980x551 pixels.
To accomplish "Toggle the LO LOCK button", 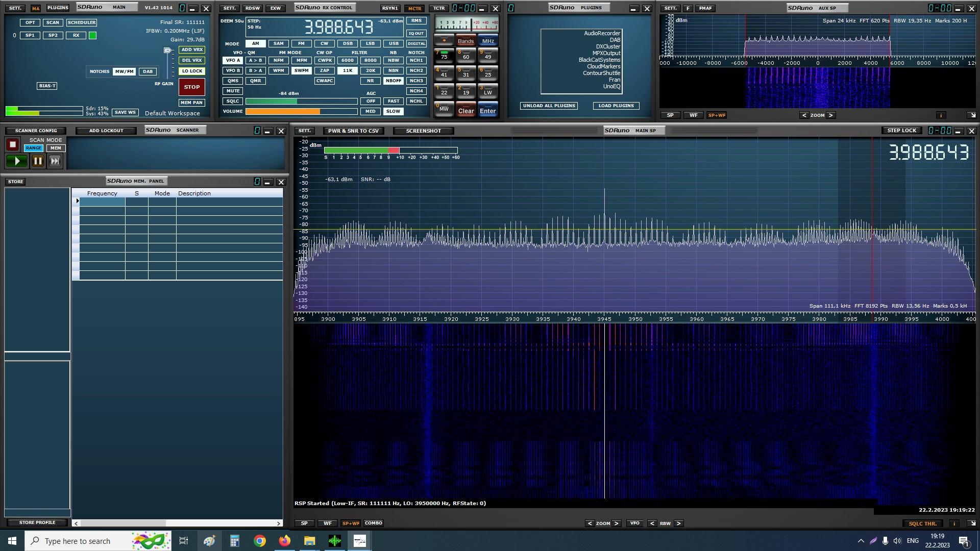I will (192, 71).
